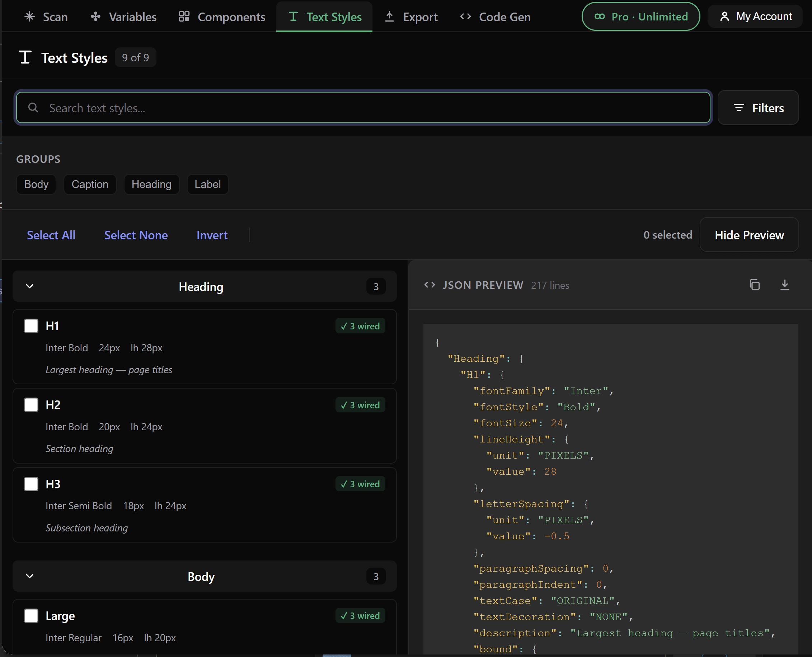Click Select All
Viewport: 812px width, 657px height.
click(x=51, y=235)
